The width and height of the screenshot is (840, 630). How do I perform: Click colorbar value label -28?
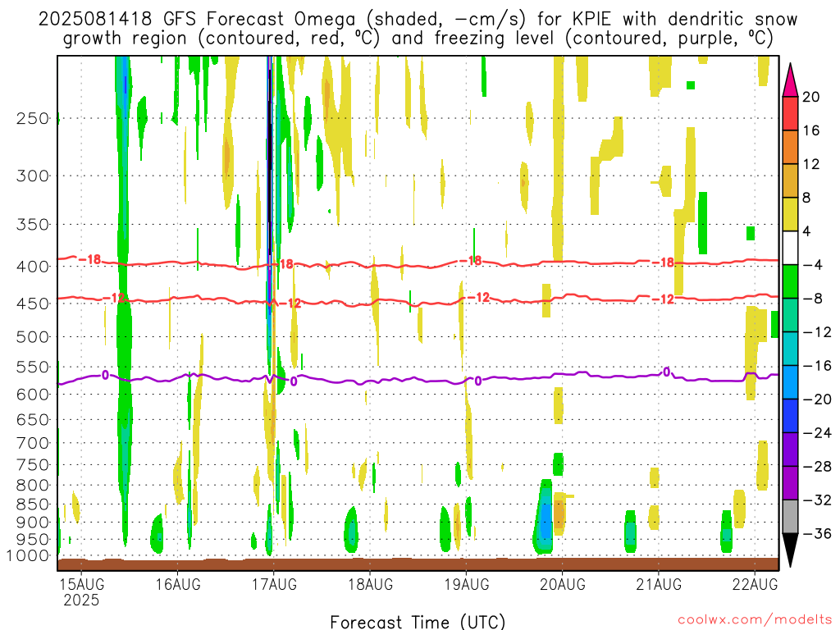coord(816,467)
